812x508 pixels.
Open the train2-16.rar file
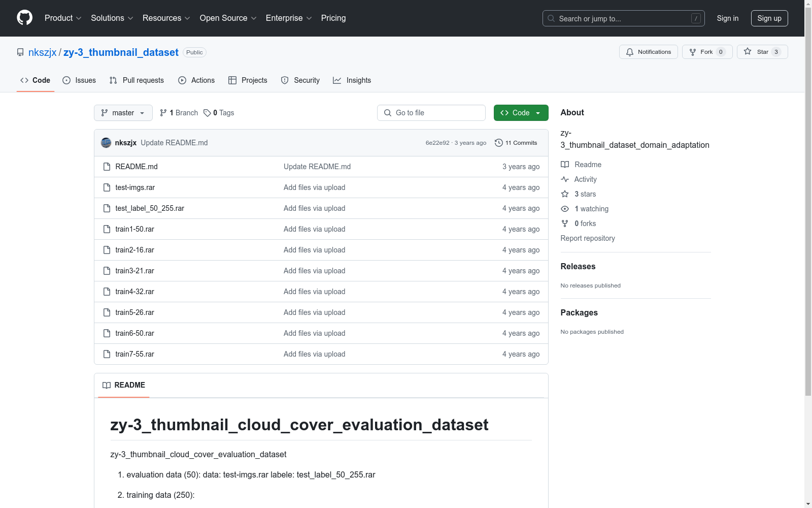(x=134, y=250)
